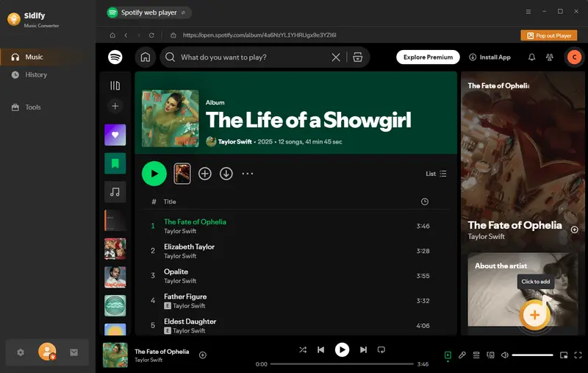
Task: Adjust the volume slider
Action: click(531, 355)
